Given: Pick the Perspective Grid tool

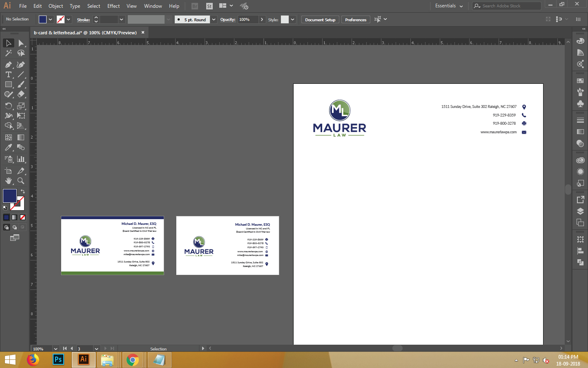Looking at the screenshot, I should point(21,126).
